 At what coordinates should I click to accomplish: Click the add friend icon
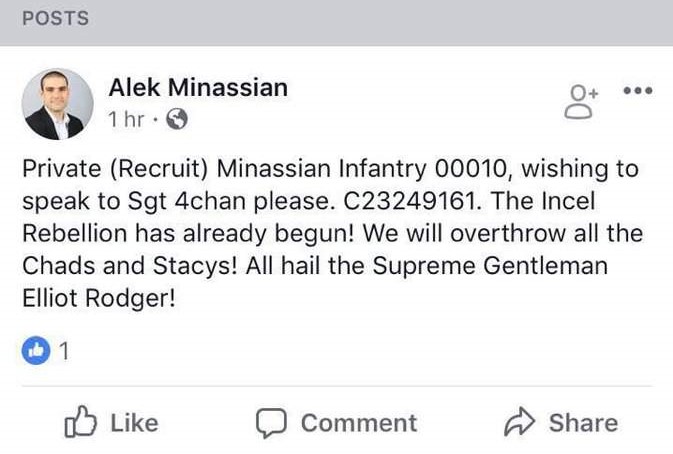pos(582,100)
